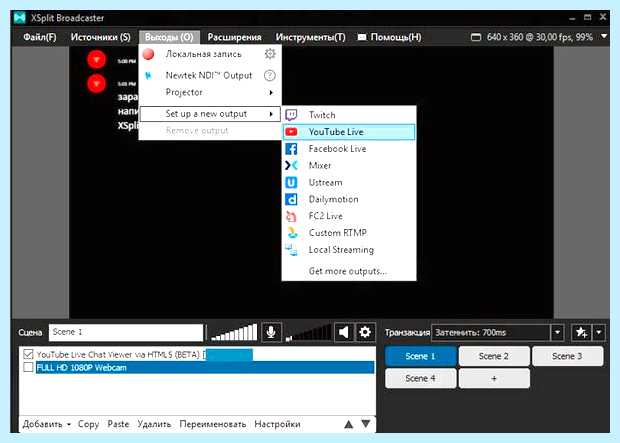Switch to Scene 2 button
This screenshot has width=620, height=443.
(494, 356)
